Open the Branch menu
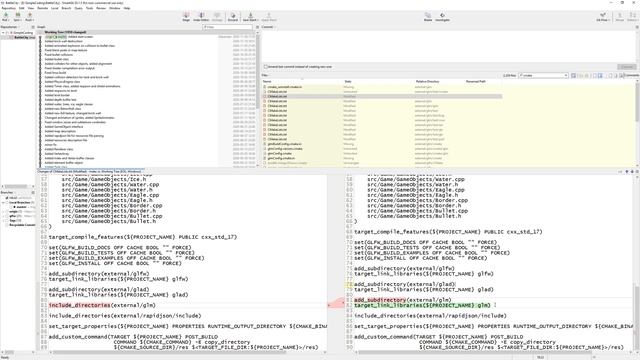This screenshot has height=360, width=640. click(x=66, y=8)
